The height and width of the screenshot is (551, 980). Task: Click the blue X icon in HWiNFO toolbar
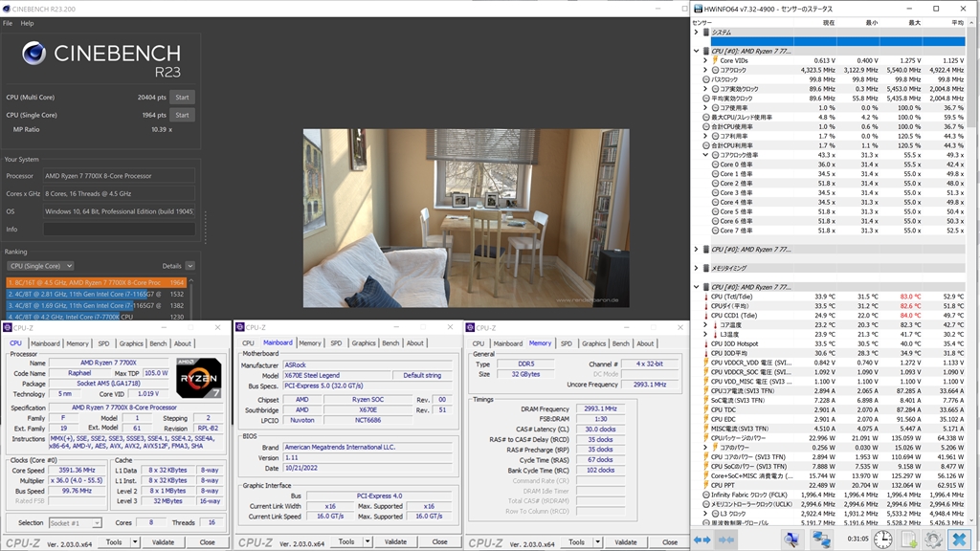[959, 540]
